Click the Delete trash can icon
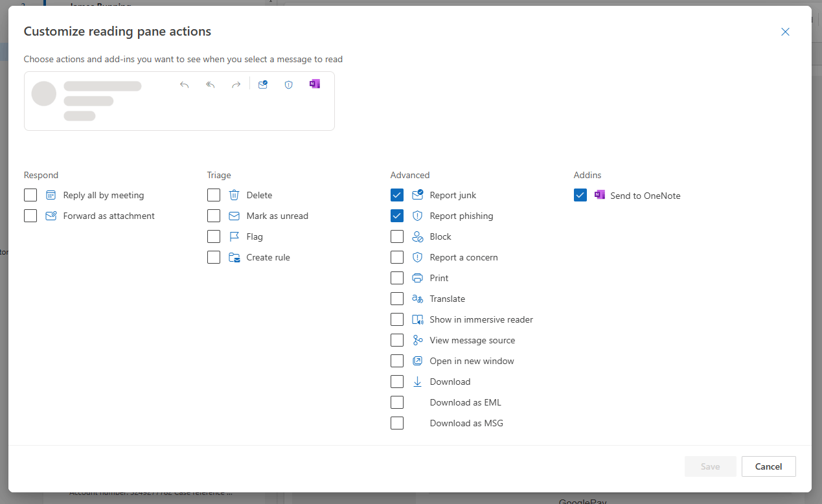Image resolution: width=822 pixels, height=504 pixels. click(234, 195)
